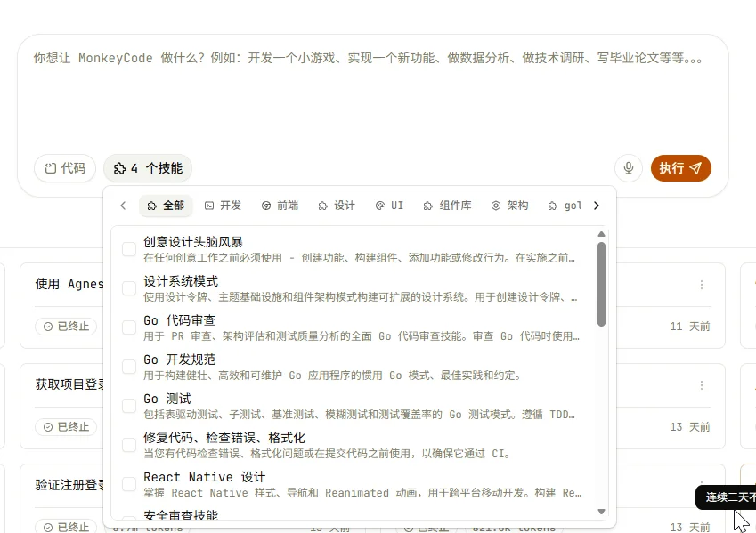Screen dimensions: 756x533
Task: Select the 前端 category tab
Action: (x=280, y=206)
